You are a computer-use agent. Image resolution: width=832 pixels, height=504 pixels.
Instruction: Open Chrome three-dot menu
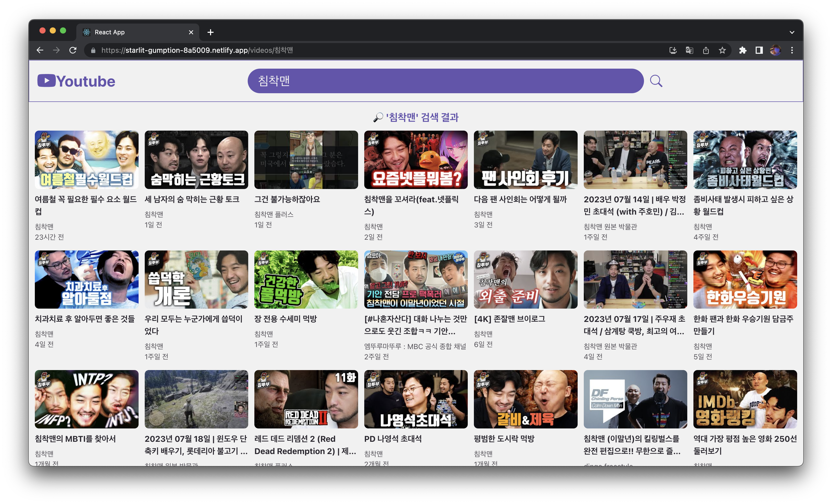[792, 50]
